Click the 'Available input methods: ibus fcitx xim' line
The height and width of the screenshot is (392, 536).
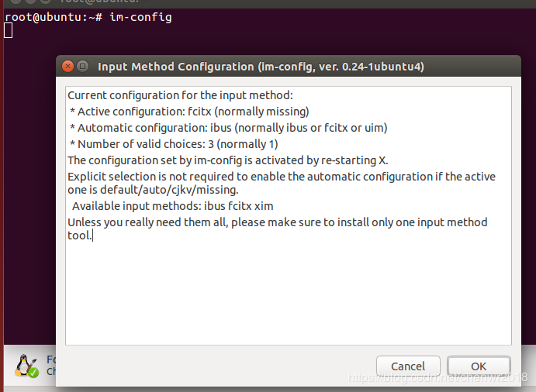pyautogui.click(x=172, y=205)
